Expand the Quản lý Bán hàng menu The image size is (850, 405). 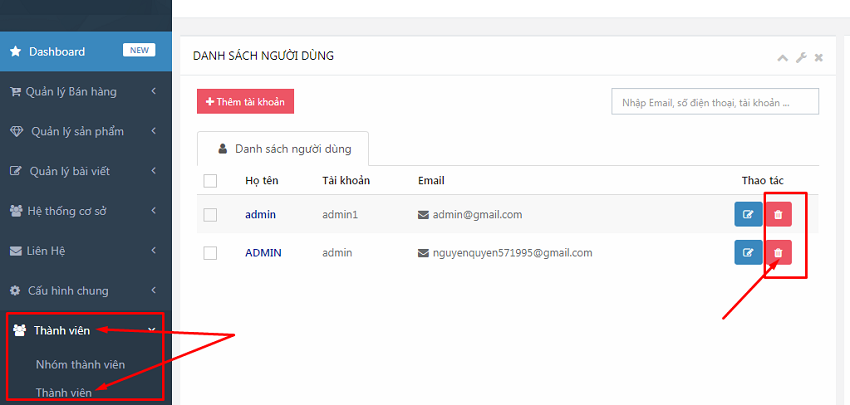pyautogui.click(x=80, y=92)
